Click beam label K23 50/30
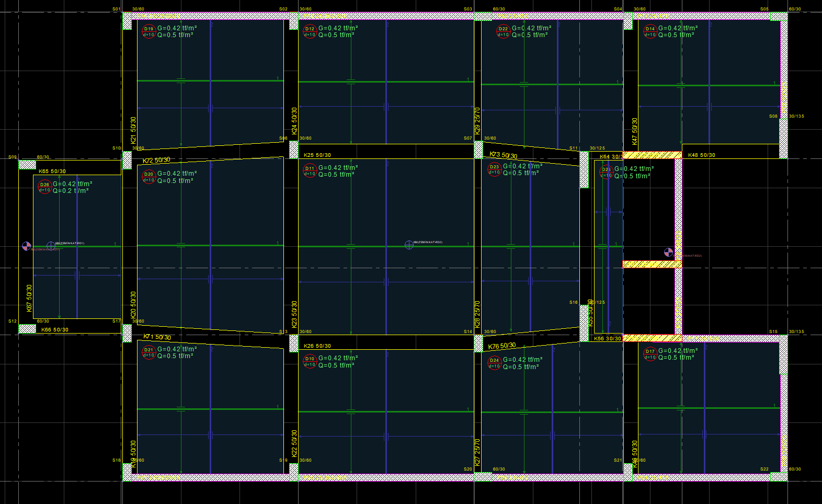822x504 pixels. pyautogui.click(x=294, y=314)
